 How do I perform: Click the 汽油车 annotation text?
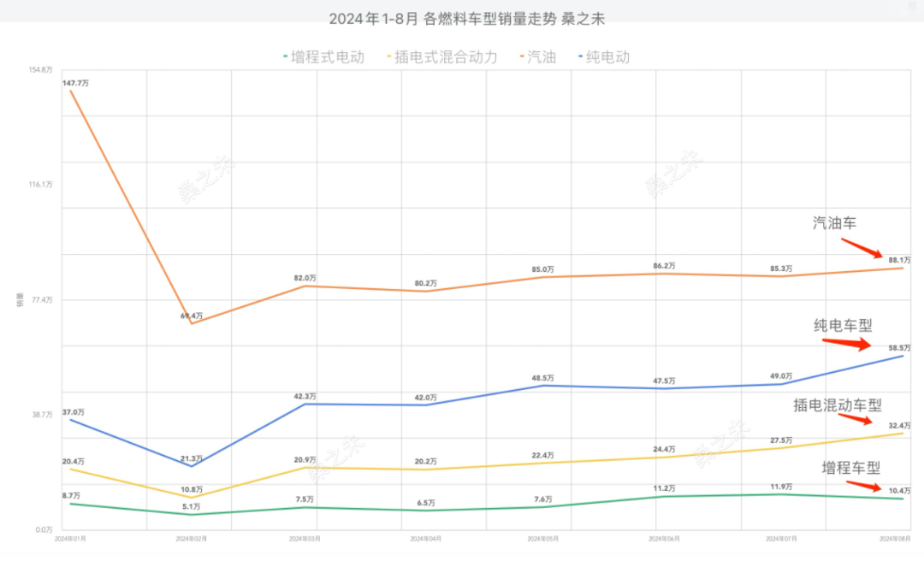click(834, 223)
